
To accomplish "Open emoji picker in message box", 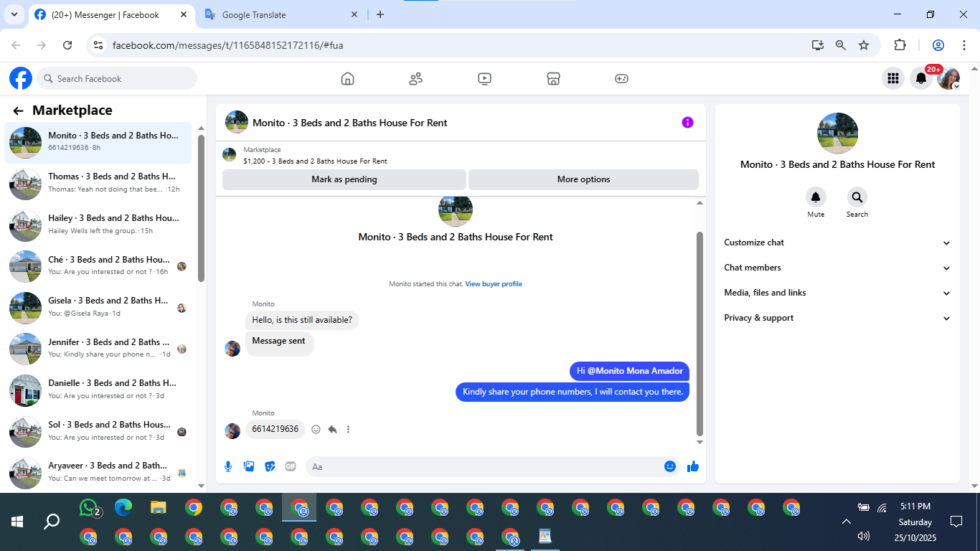I will [670, 466].
